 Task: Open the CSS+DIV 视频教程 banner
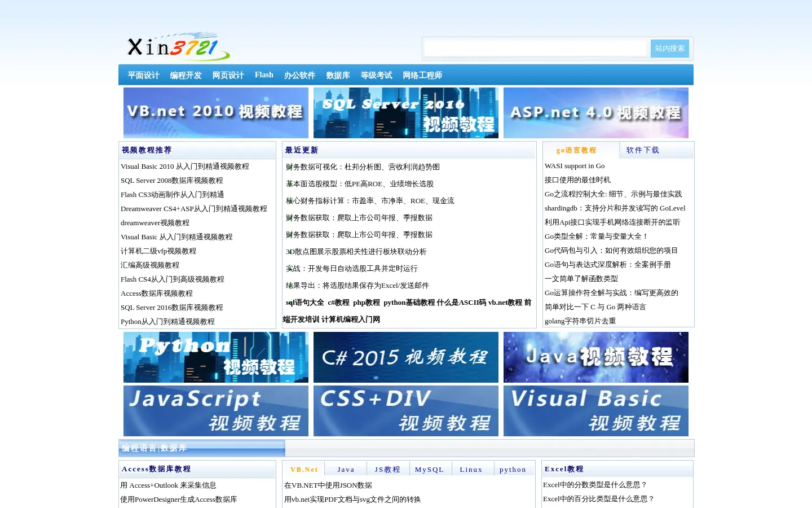(406, 411)
